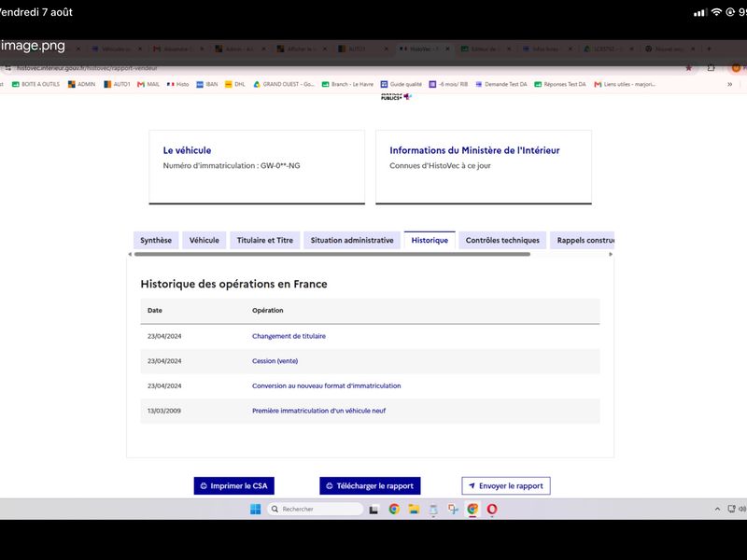Click Télécharger le rapport button

370,485
